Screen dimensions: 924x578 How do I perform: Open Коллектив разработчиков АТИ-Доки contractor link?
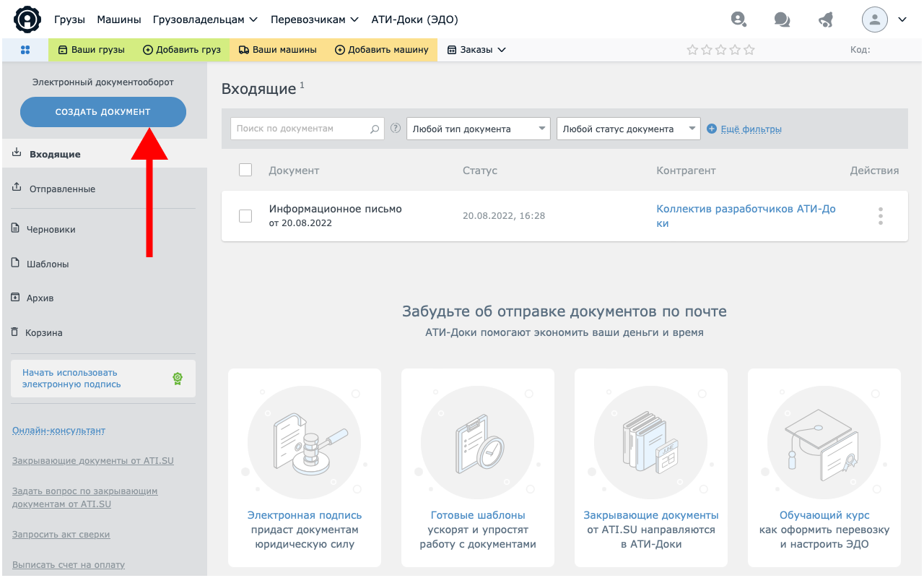746,216
